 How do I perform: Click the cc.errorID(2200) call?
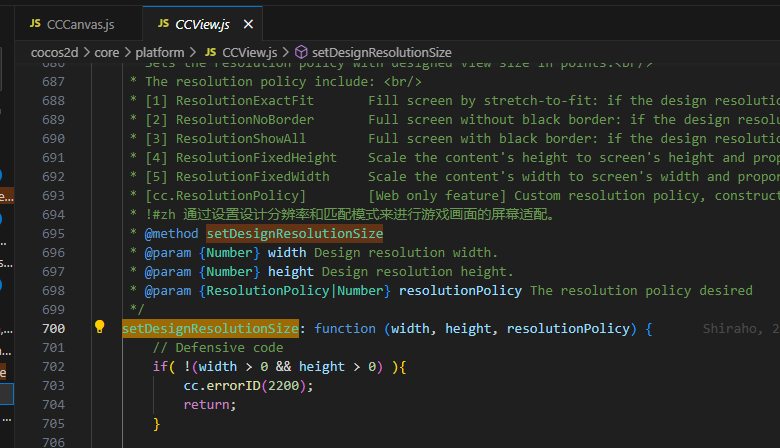pos(248,385)
